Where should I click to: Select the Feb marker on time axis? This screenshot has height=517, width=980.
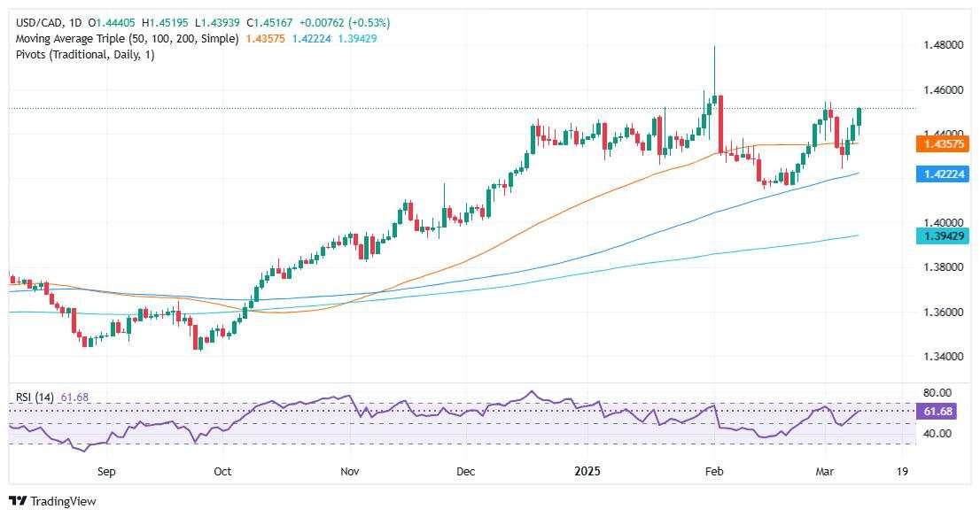tap(714, 472)
